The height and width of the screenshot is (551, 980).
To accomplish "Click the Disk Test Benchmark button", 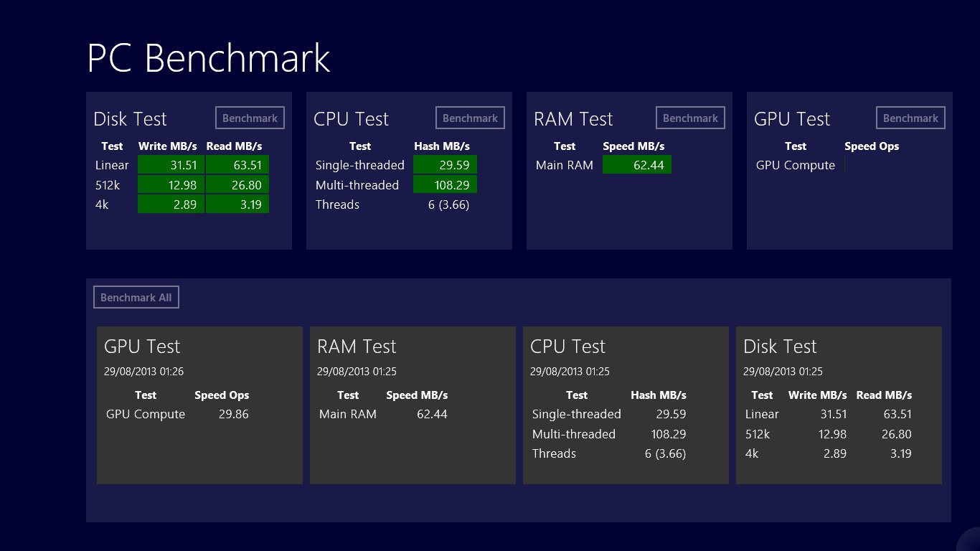I will point(250,118).
